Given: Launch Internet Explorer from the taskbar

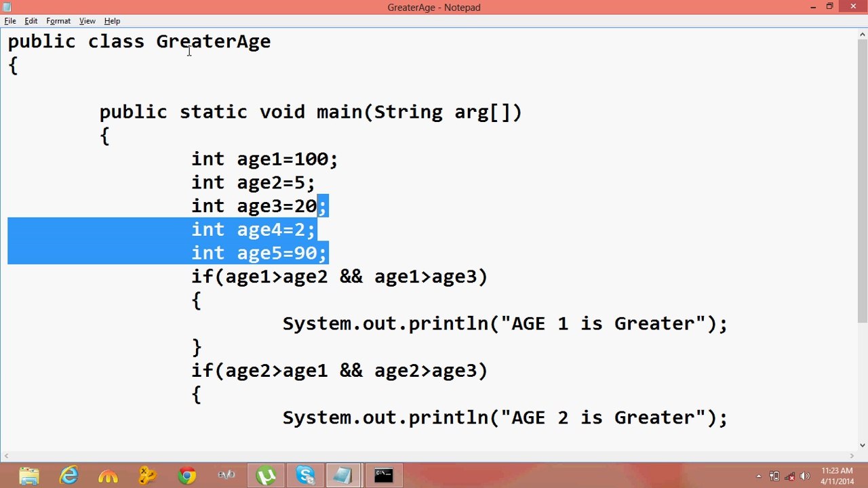Looking at the screenshot, I should 68,476.
